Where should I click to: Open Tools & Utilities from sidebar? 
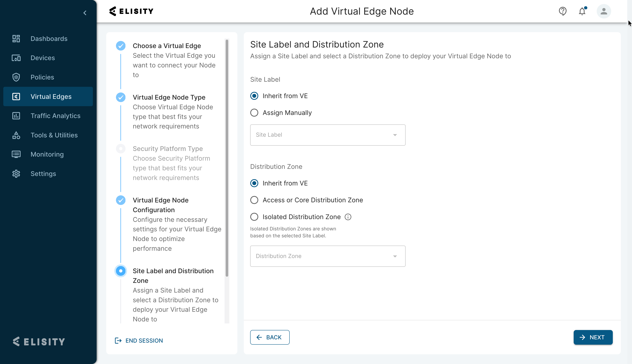click(x=54, y=135)
